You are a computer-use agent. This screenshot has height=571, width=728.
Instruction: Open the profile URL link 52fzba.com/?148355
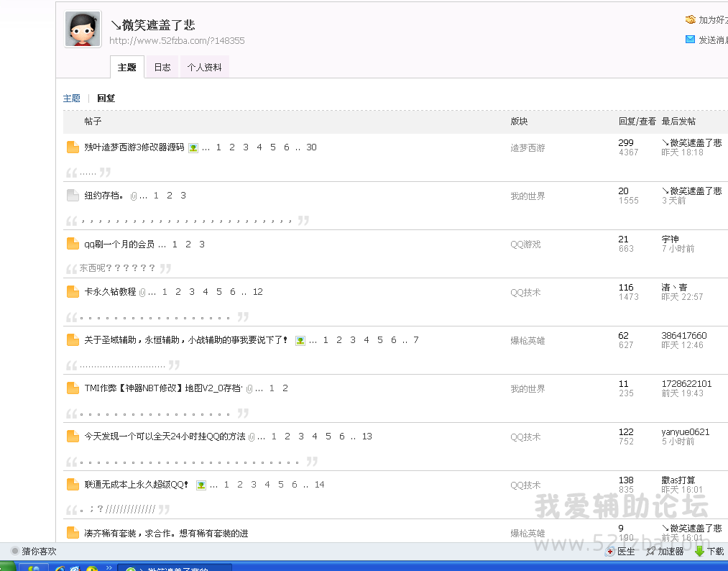(177, 41)
